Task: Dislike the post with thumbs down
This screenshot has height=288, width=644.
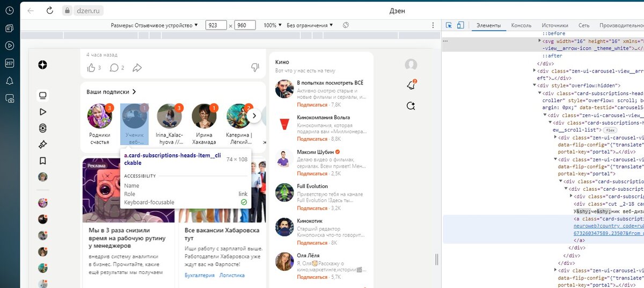Action: pos(255,67)
